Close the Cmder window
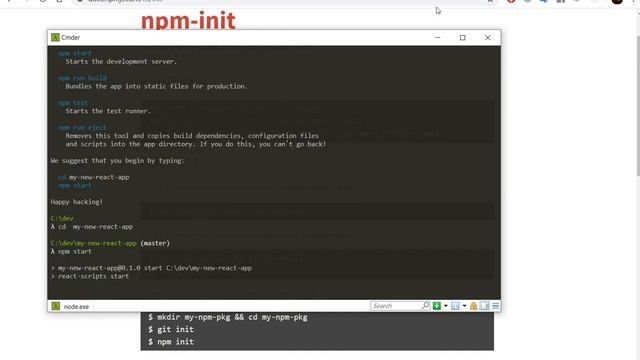This screenshot has width=640, height=360. coord(487,38)
